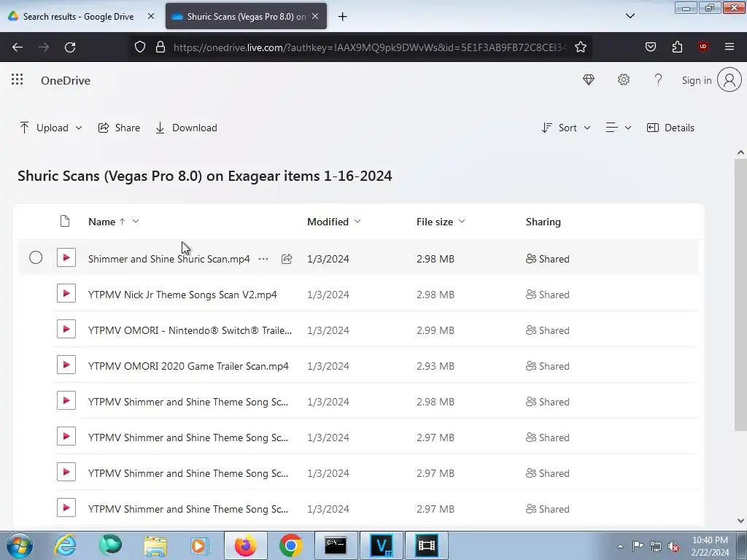Open more actions for Shimmer and Shine Shuric Scan.mp4

[x=263, y=259]
